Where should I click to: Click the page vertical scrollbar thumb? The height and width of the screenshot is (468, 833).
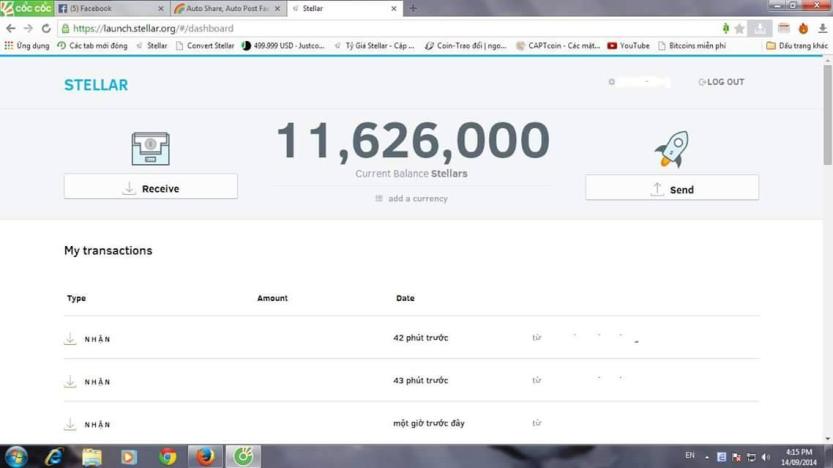click(x=828, y=114)
